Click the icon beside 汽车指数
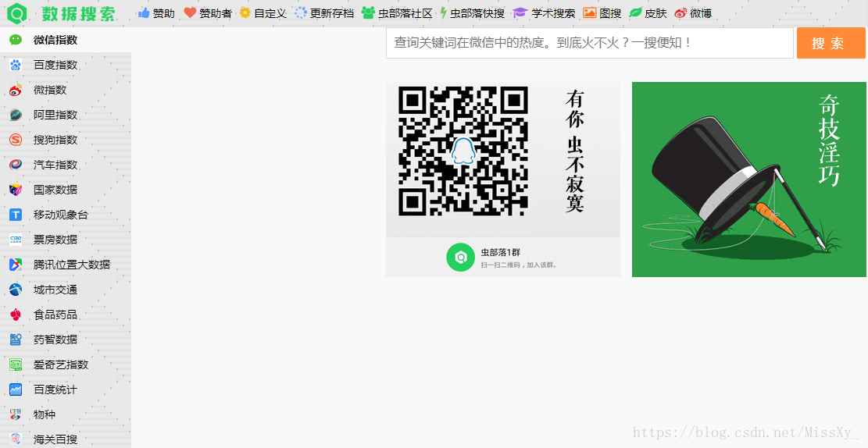The image size is (868, 448). (16, 164)
